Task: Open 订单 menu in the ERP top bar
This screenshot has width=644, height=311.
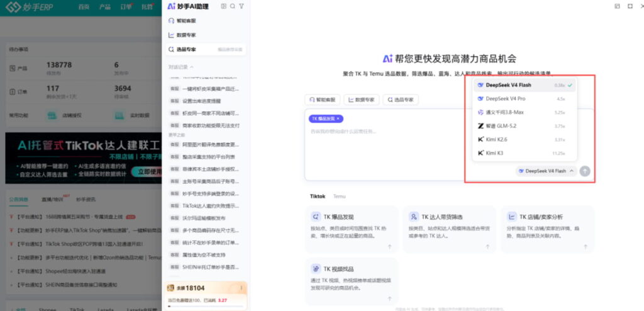Action: 126,7
